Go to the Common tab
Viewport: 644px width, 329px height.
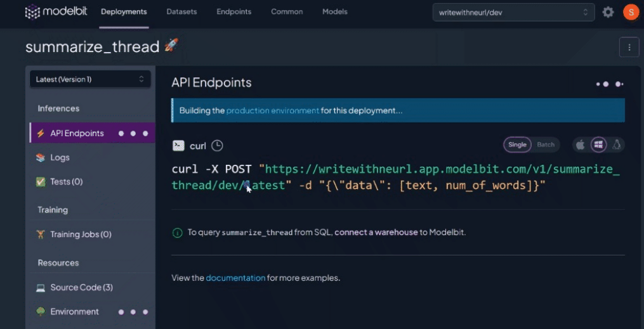pos(287,12)
